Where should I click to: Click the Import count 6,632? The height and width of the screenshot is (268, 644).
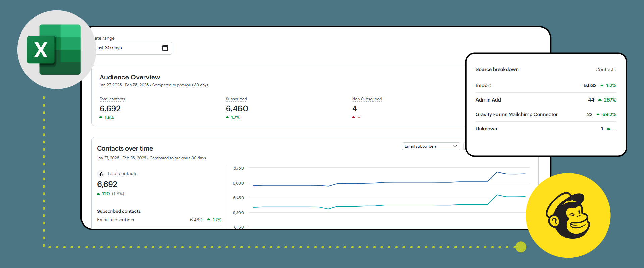point(590,85)
